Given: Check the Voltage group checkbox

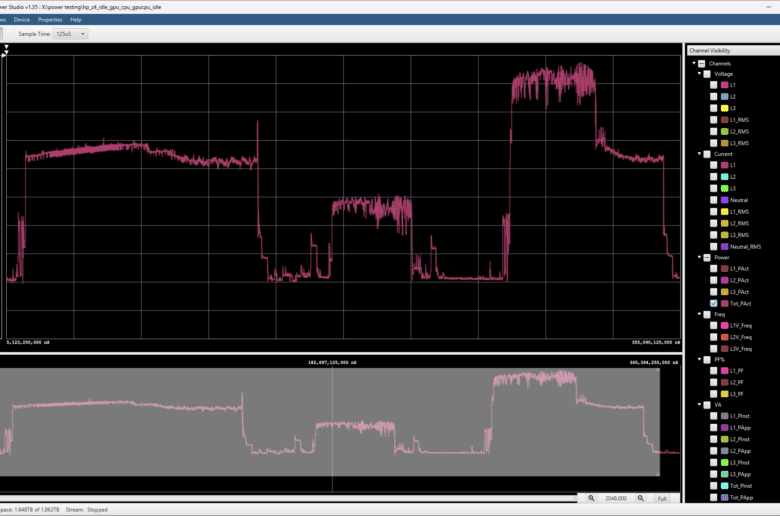Looking at the screenshot, I should point(707,74).
